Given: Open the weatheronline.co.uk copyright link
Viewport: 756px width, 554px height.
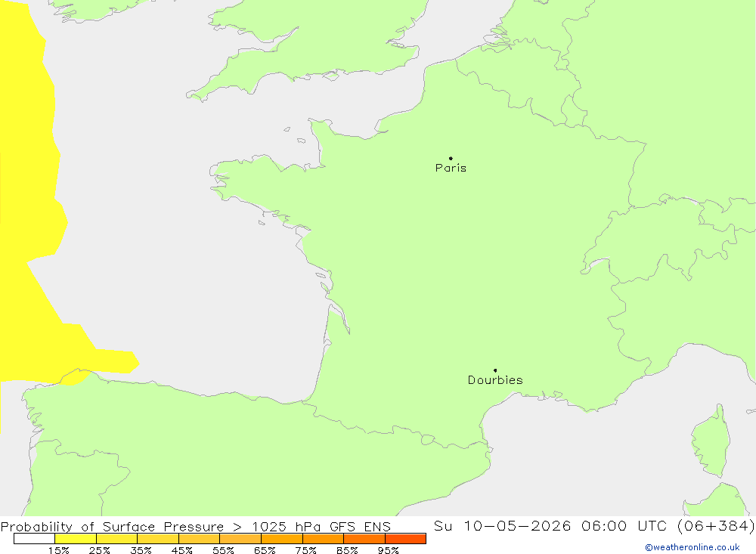Looking at the screenshot, I should pos(692,547).
